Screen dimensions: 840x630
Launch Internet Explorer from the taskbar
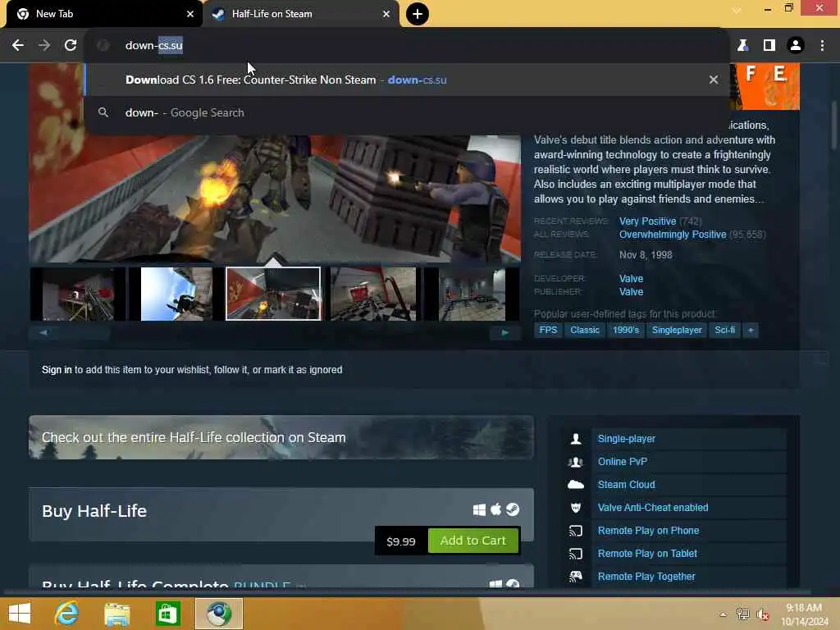click(66, 614)
